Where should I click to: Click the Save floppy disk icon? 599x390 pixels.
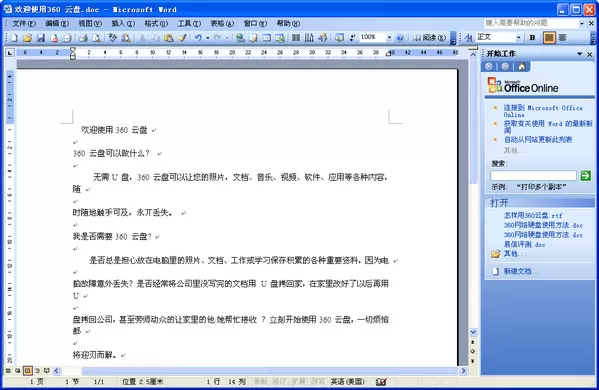[x=40, y=38]
